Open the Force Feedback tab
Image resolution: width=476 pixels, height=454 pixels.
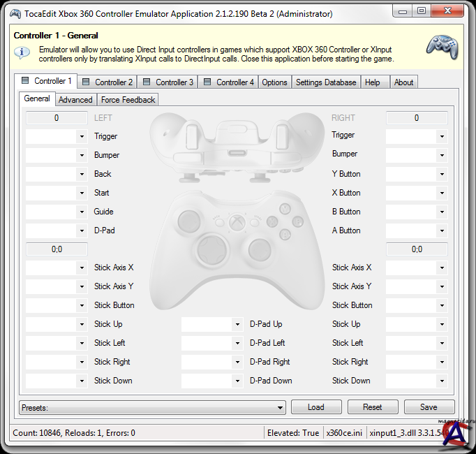click(128, 100)
